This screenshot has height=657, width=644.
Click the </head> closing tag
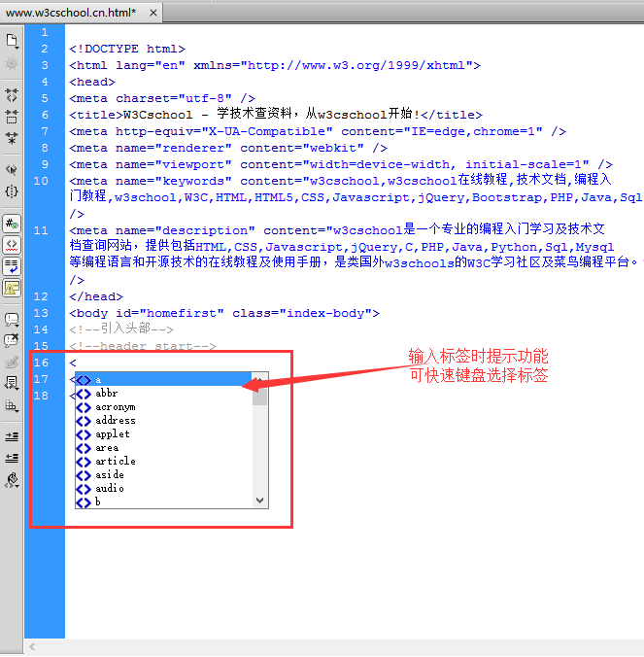[x=96, y=296]
